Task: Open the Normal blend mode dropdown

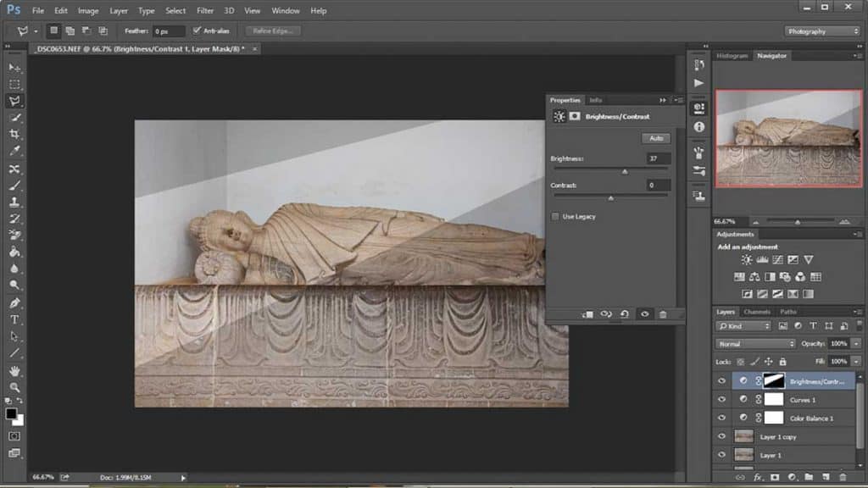Action: 755,344
